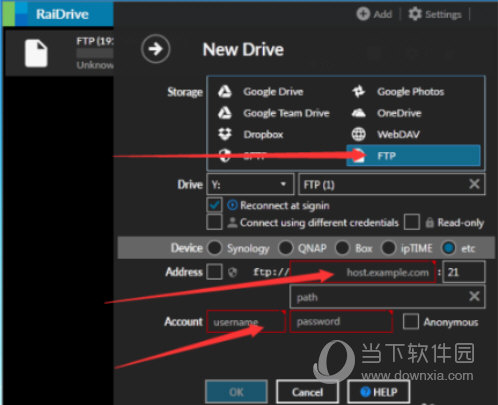Image resolution: width=498 pixels, height=405 pixels.
Task: Click the back arrow circle icon
Action: pyautogui.click(x=155, y=49)
